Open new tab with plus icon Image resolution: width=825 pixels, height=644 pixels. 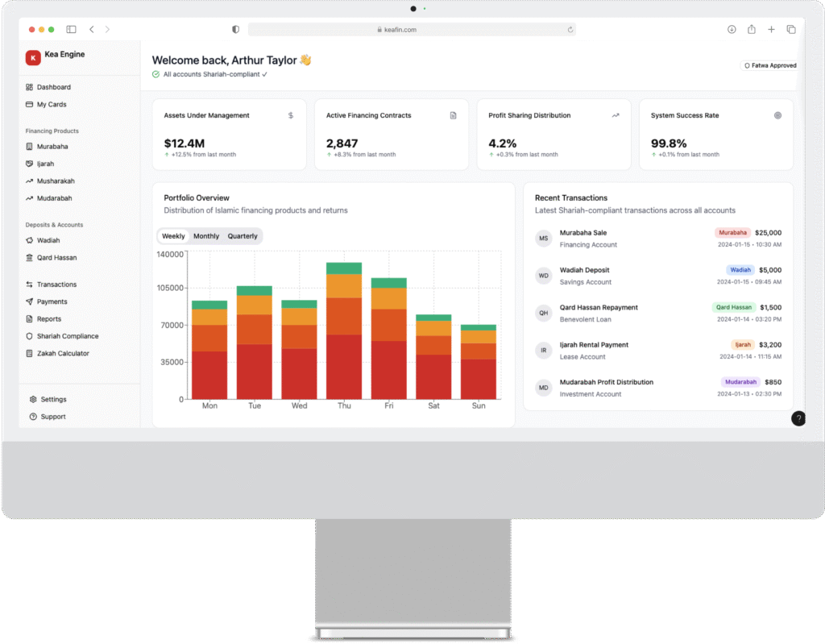tap(771, 29)
